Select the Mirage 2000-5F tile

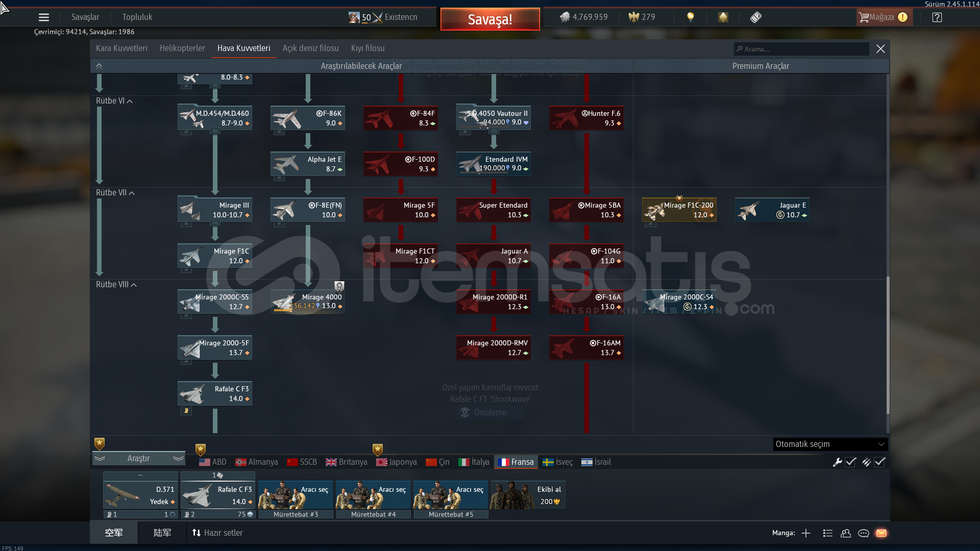coord(215,347)
